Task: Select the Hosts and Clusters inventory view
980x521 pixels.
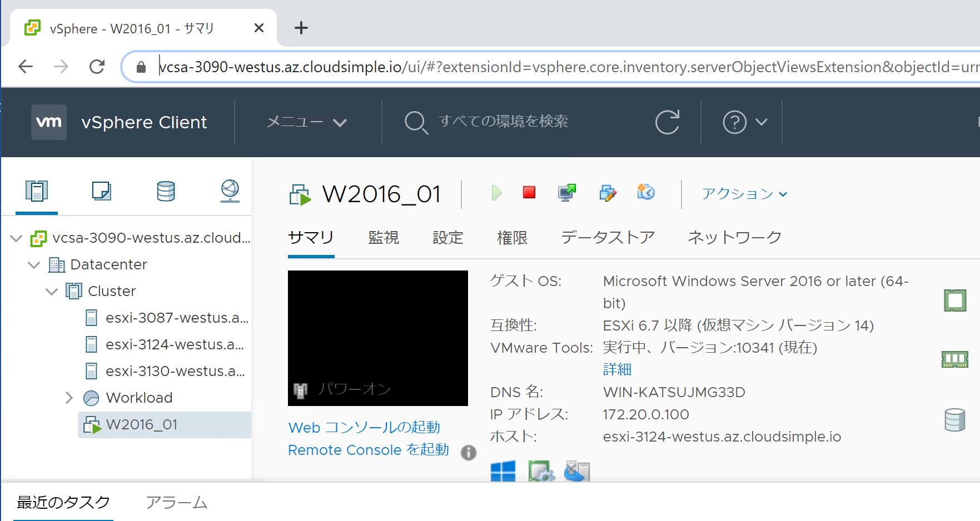Action: [x=36, y=191]
